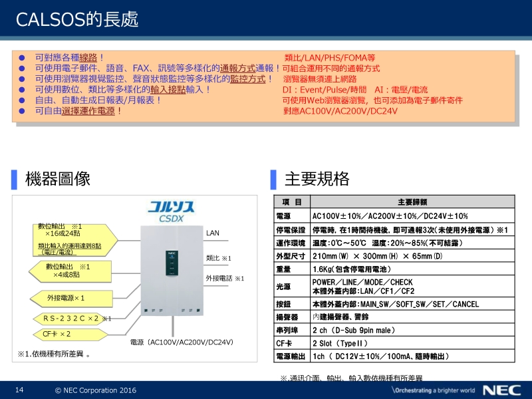Click the 運作環境 row label

(x=292, y=243)
